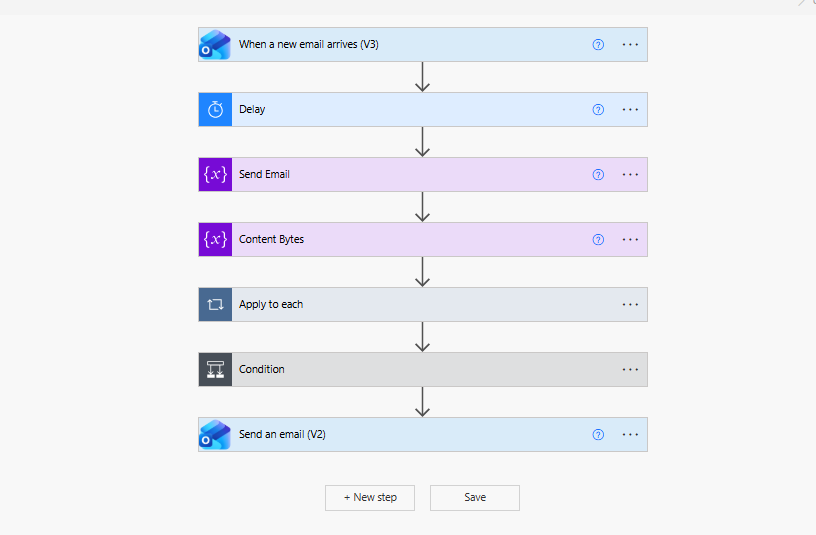Click the + New step button
816x535 pixels.
pyautogui.click(x=370, y=498)
